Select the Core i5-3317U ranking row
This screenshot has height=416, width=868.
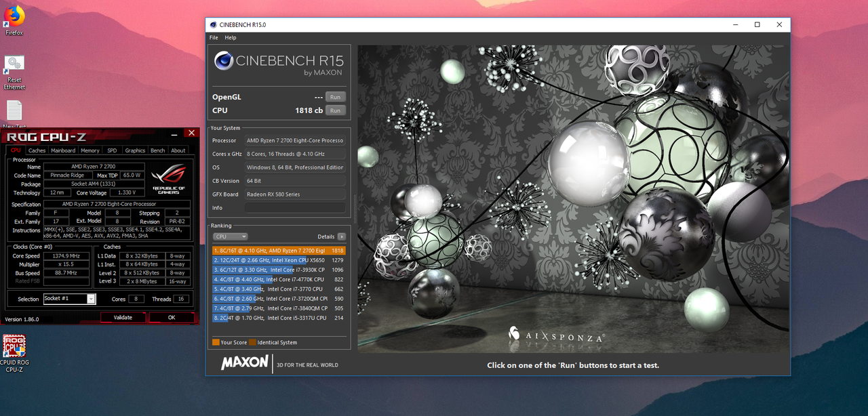point(279,318)
